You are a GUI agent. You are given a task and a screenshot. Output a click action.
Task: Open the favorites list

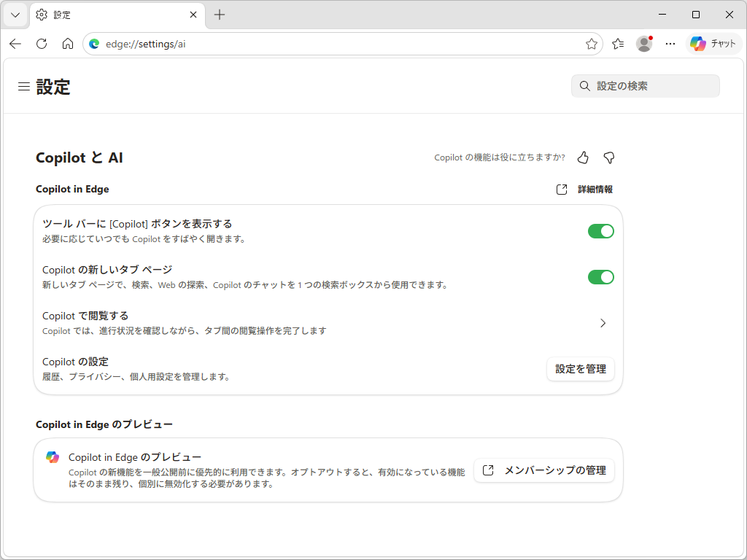[x=618, y=44]
